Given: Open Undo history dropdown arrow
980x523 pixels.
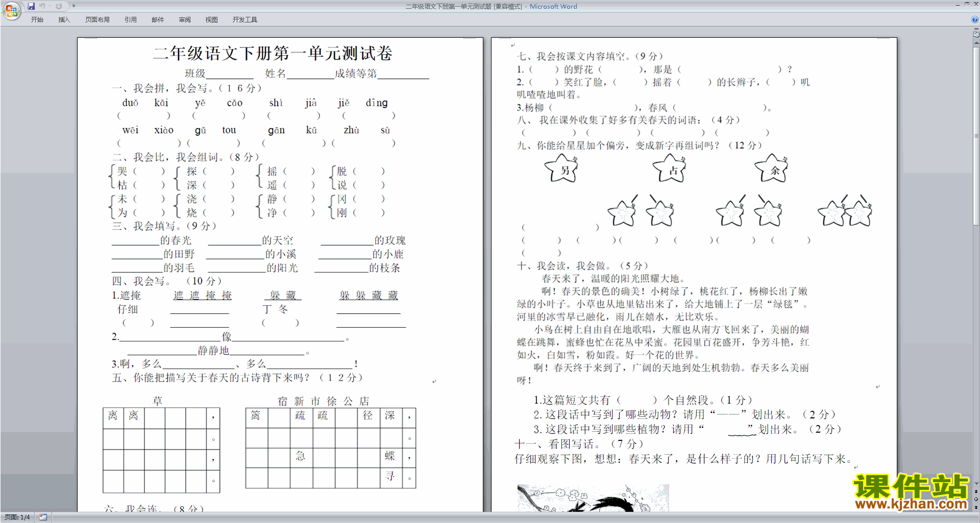Looking at the screenshot, I should click(50, 6).
